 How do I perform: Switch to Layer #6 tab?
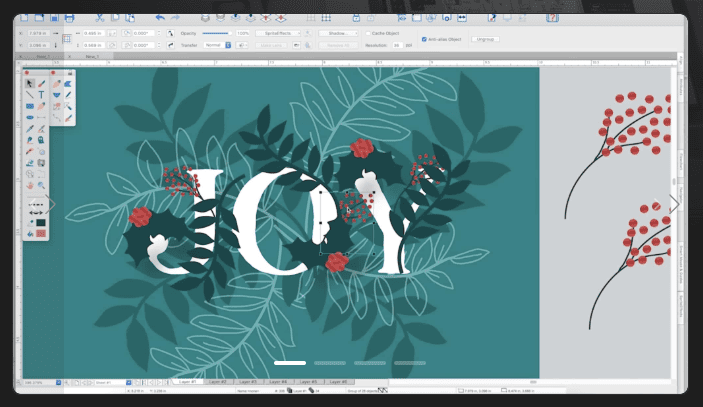338,382
